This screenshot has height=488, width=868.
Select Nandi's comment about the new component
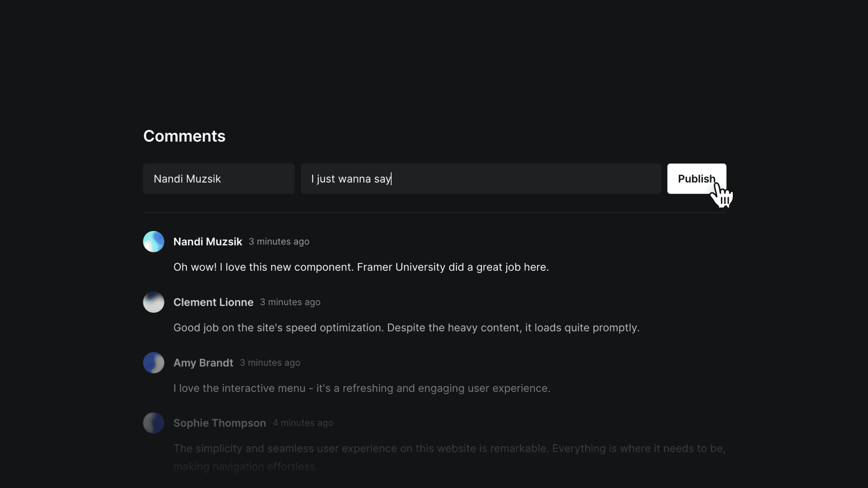pyautogui.click(x=361, y=267)
